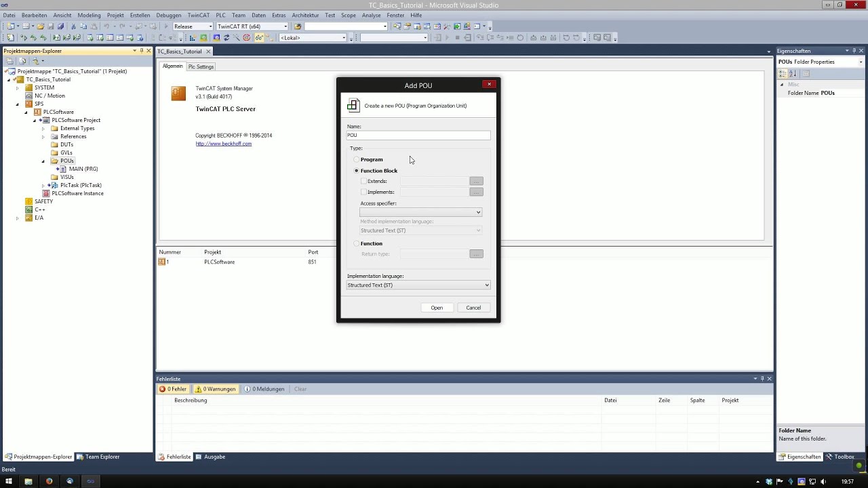Viewport: 868px width, 488px height.
Task: Toggle the 0 Fehler error filter
Action: (x=173, y=389)
